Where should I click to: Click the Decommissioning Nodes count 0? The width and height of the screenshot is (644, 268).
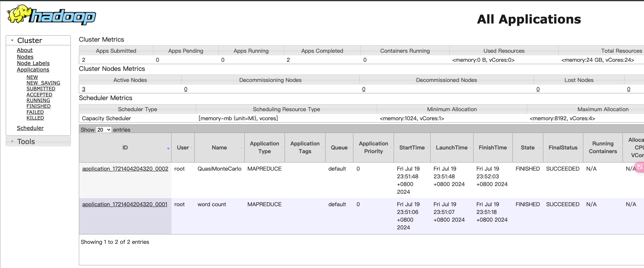click(x=186, y=89)
